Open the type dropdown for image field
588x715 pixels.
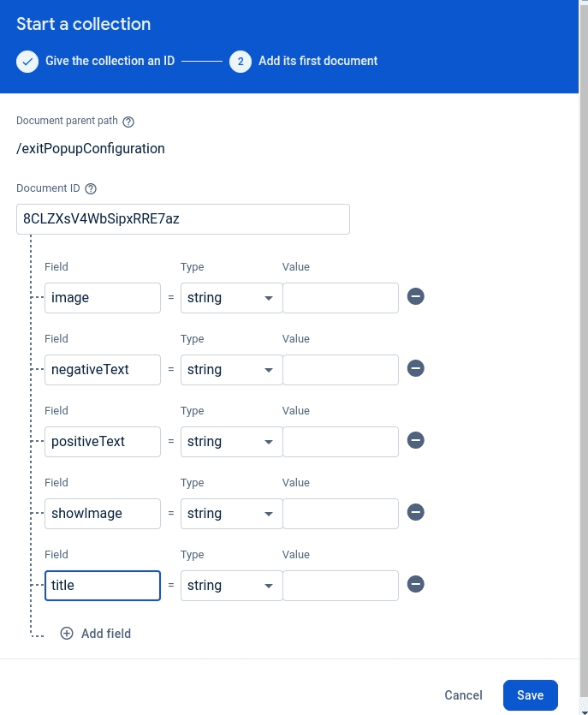pos(231,298)
